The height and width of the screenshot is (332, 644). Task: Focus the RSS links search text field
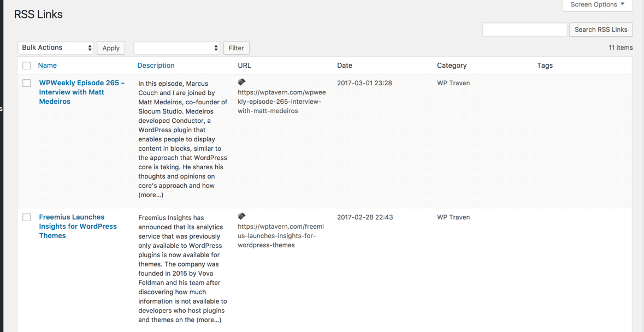pos(524,29)
